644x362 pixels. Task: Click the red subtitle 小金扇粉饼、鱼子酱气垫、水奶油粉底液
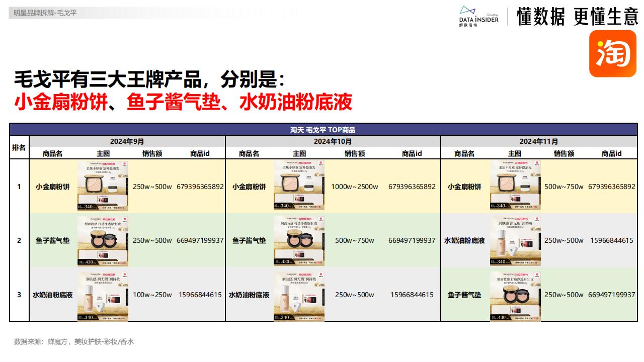pos(183,102)
